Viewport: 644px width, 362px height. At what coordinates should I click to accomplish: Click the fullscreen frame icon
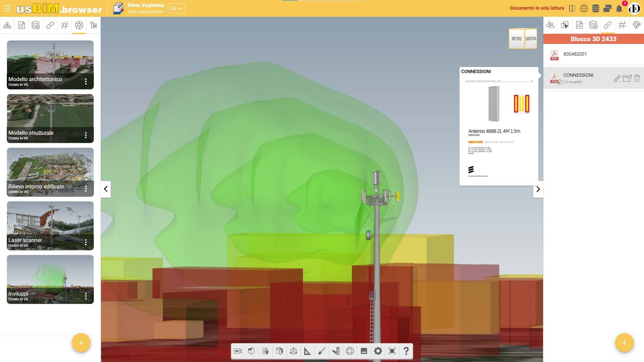(392, 351)
